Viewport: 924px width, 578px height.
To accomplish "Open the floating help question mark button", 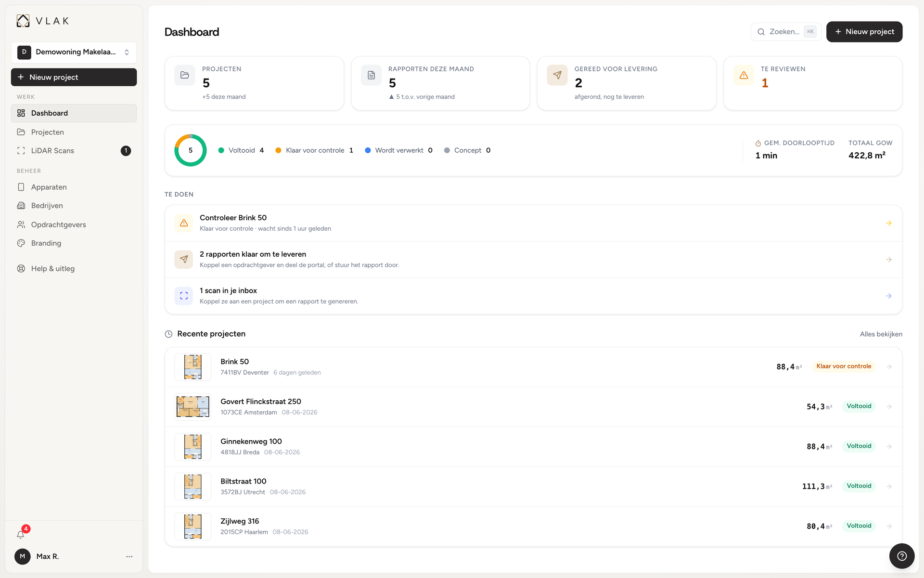I will pyautogui.click(x=902, y=556).
